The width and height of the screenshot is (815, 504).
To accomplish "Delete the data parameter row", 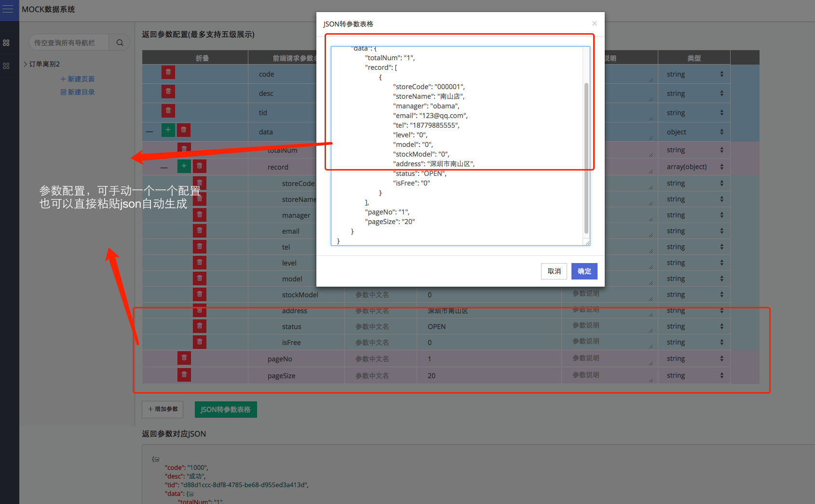I will tap(184, 130).
